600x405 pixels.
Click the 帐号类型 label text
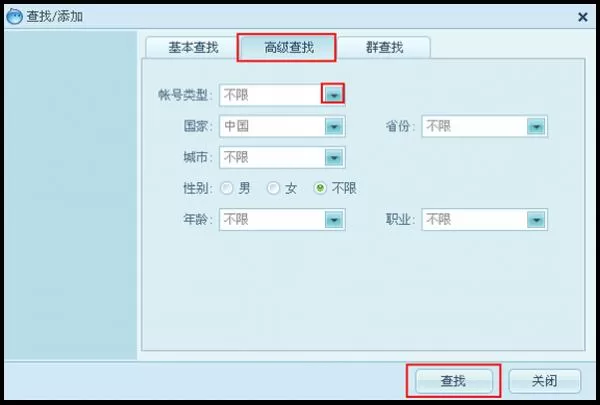[x=184, y=95]
